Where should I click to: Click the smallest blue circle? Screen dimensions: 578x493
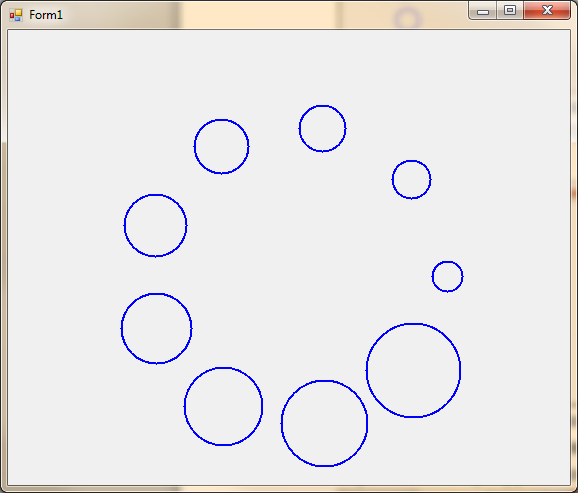[x=447, y=277]
